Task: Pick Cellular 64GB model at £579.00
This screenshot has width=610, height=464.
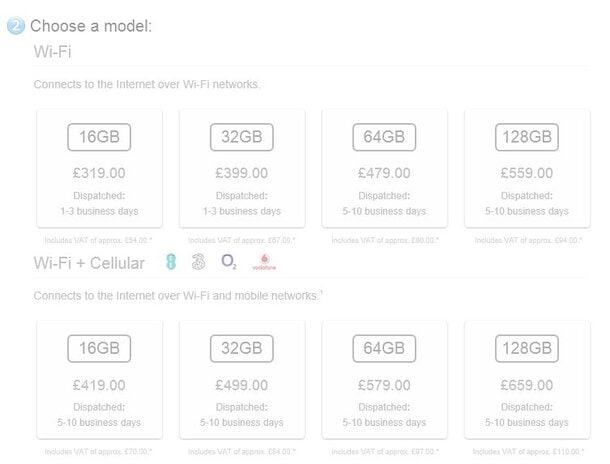Action: pos(384,380)
